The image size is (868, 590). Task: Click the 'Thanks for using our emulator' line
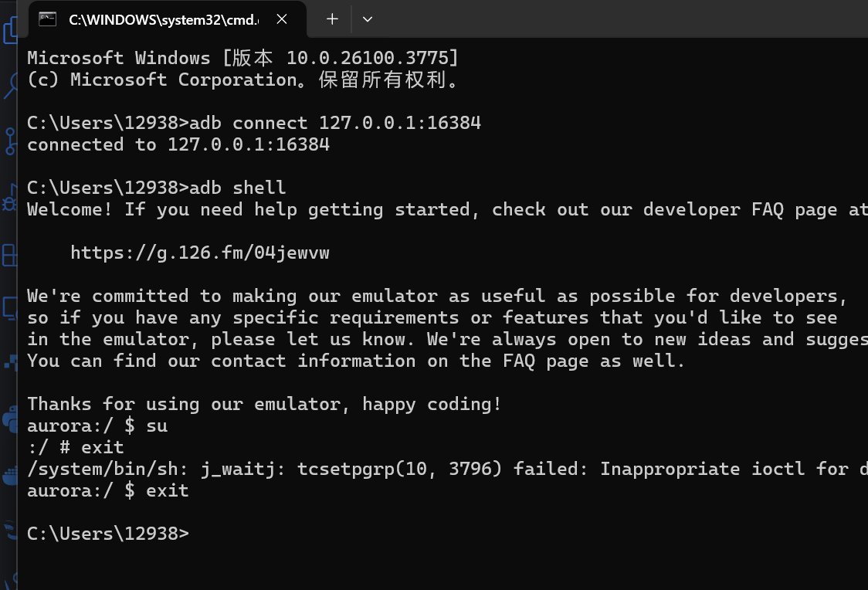point(264,404)
